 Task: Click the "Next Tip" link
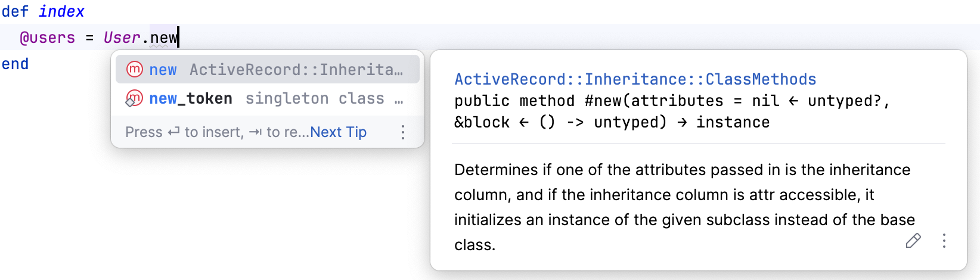338,132
